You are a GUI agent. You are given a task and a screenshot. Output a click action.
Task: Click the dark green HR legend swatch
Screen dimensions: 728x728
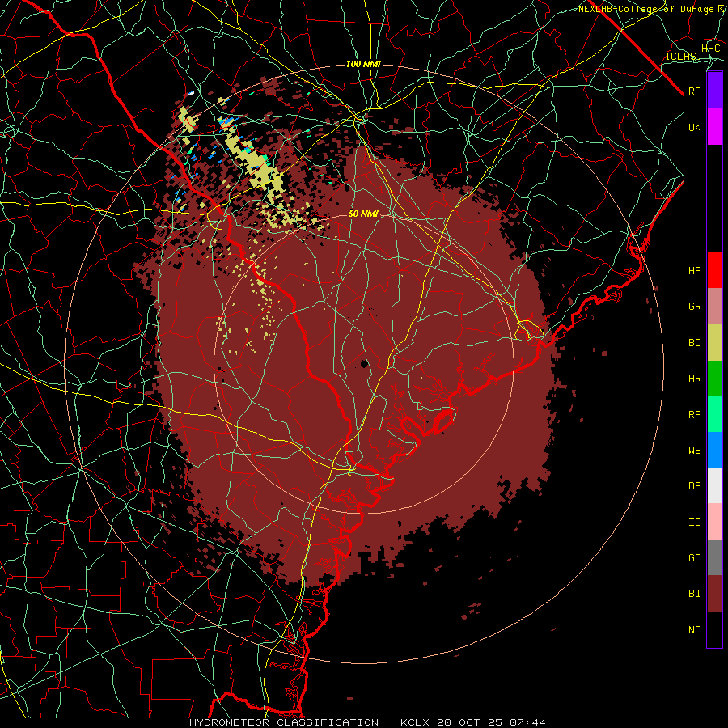714,378
